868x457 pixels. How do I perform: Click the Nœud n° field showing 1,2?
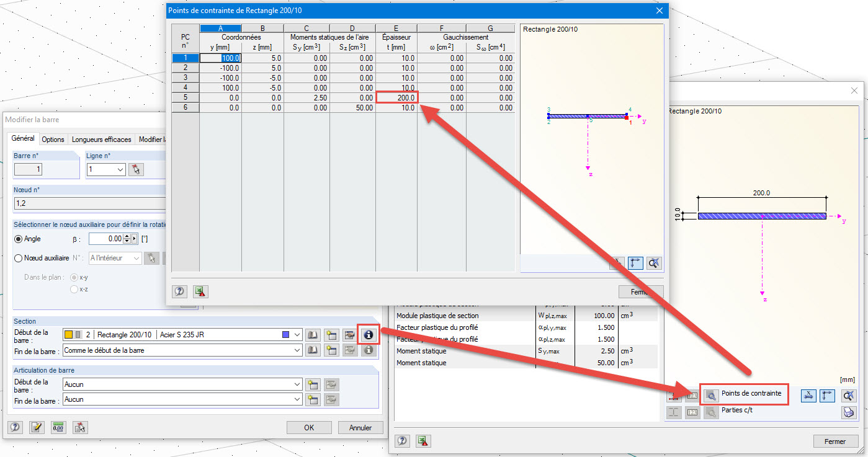(90, 203)
